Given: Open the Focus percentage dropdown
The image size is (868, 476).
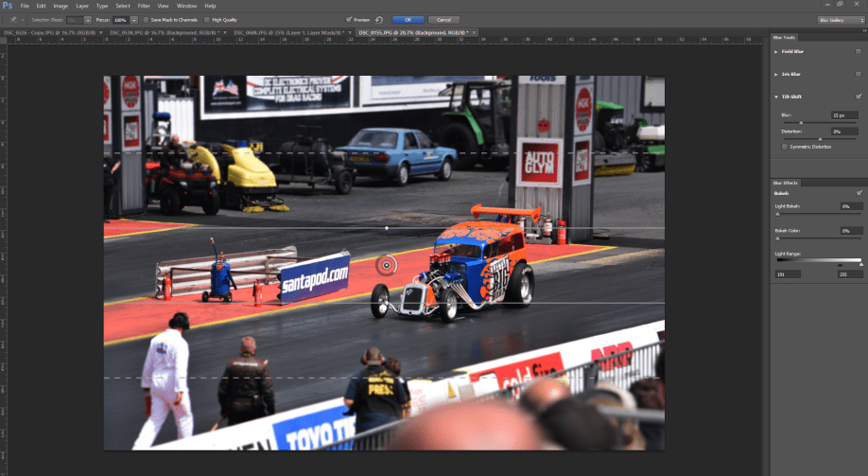Looking at the screenshot, I should tap(134, 20).
